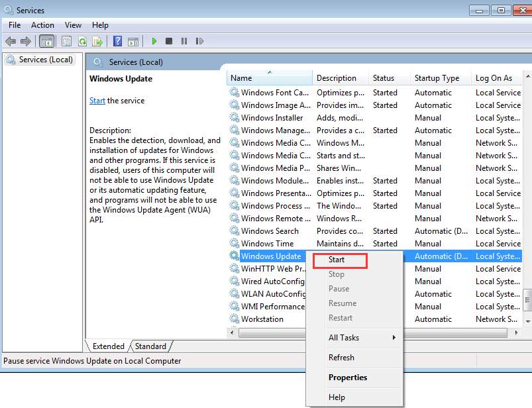Screen dimensions: 532x408
Task: Stop the service using the black square icon
Action: pos(169,41)
